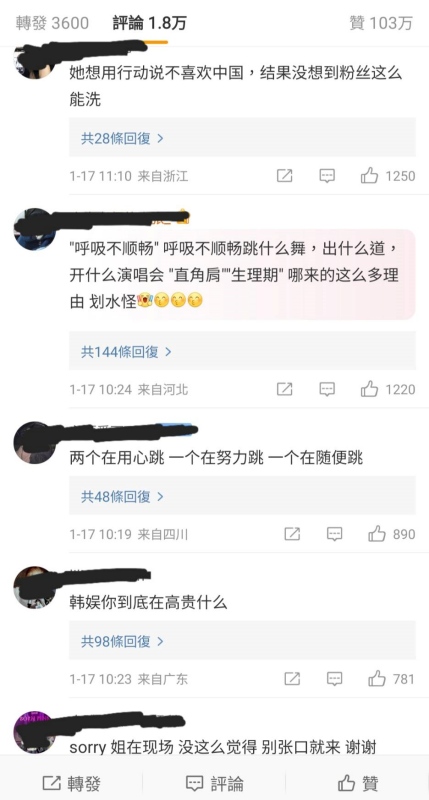429x800 pixels.
Task: Reply to the comment from 广东
Action: [x=334, y=679]
